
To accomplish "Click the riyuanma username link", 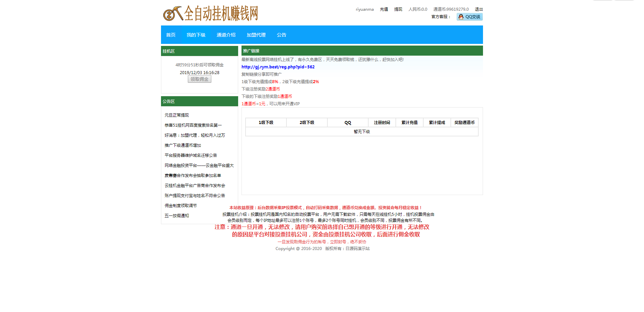I will point(365,9).
